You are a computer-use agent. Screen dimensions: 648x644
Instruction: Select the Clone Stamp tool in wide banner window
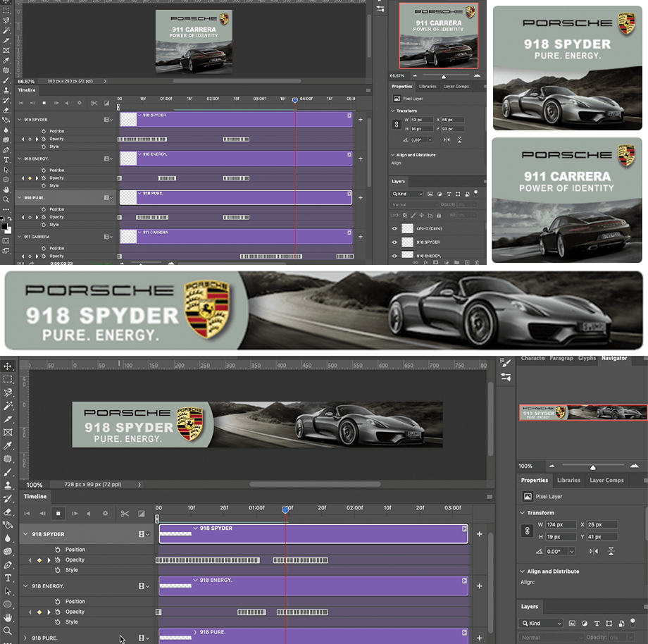pos(8,485)
